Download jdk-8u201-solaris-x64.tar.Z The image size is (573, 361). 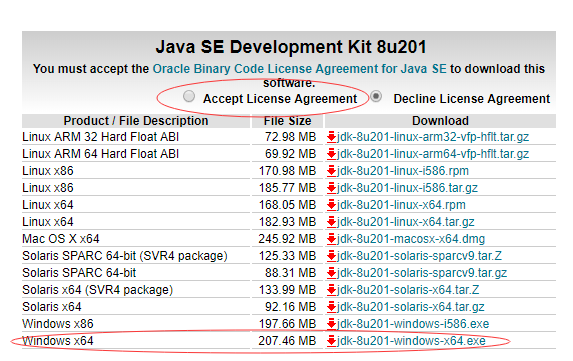tap(408, 290)
